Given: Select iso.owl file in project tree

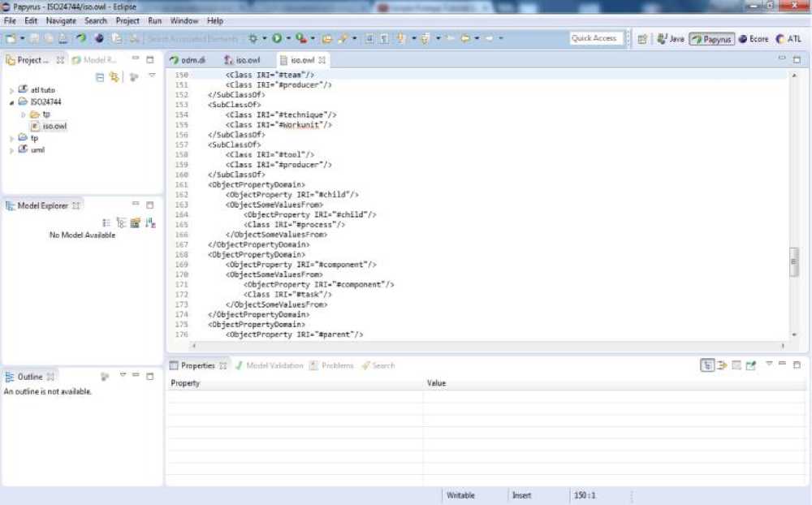Looking at the screenshot, I should click(54, 126).
